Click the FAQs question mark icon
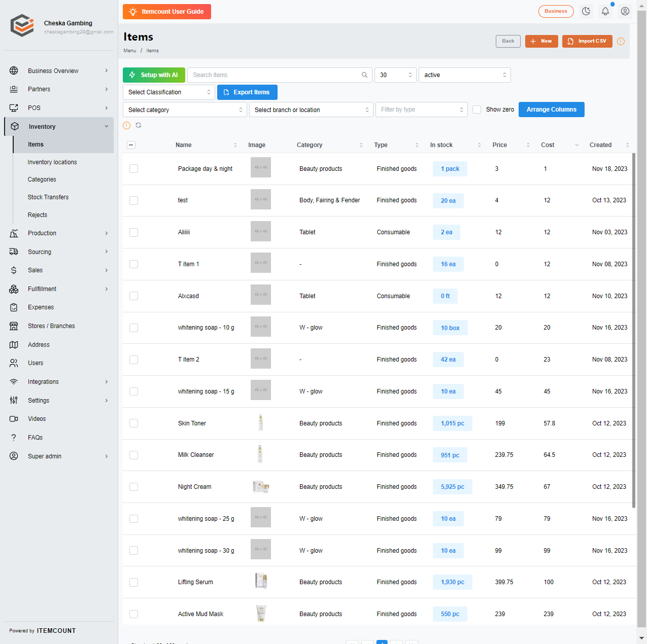Image resolution: width=647 pixels, height=644 pixels. click(14, 438)
